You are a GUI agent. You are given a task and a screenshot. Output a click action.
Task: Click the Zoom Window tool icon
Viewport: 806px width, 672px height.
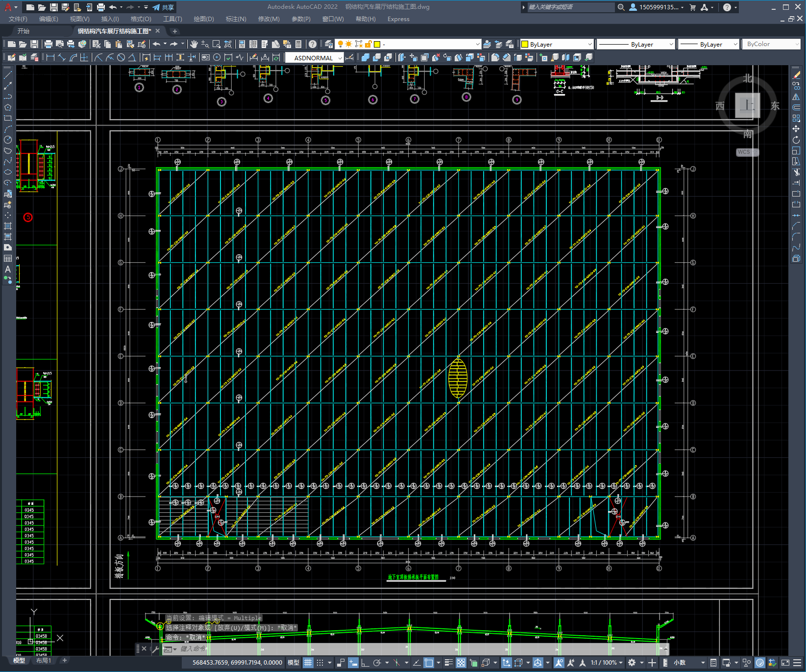click(x=216, y=44)
